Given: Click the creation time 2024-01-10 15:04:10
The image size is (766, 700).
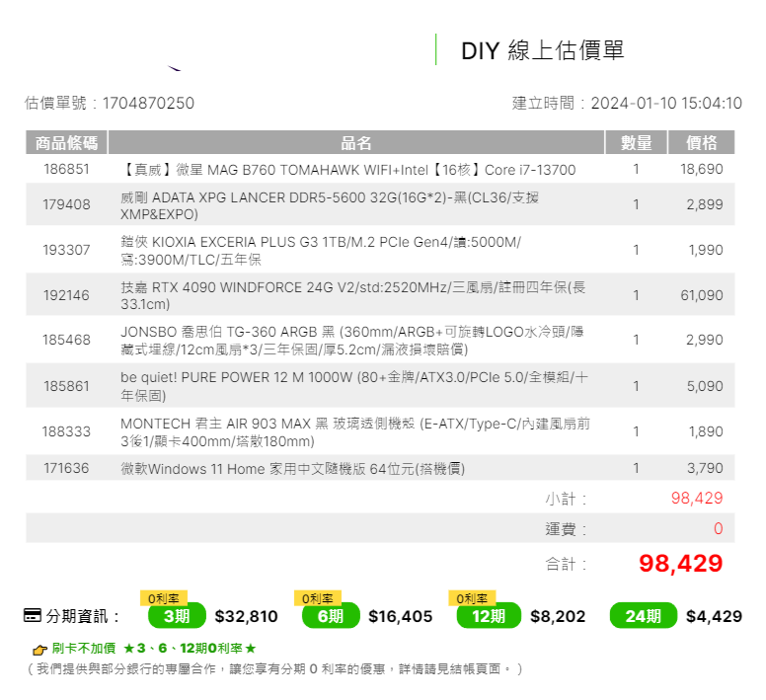Looking at the screenshot, I should 666,103.
